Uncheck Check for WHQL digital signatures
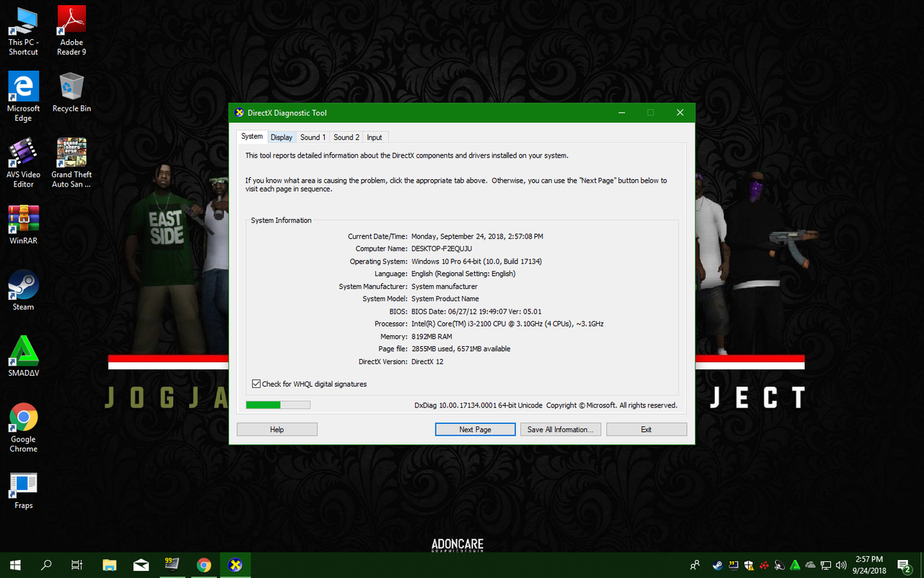 click(256, 384)
